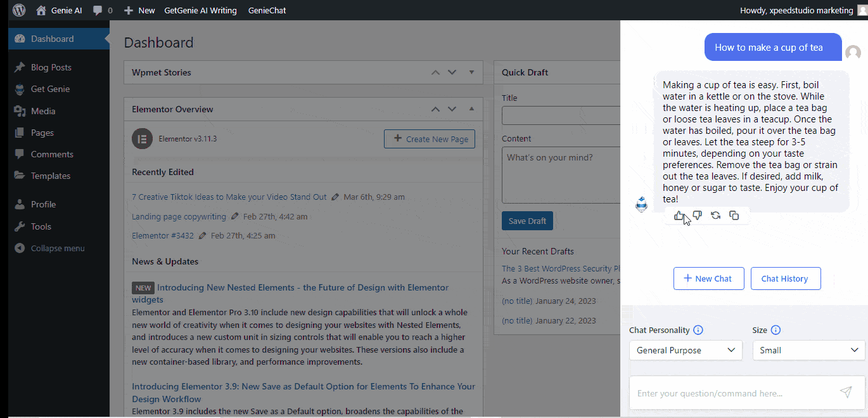Click the Recently Edited heading
Image resolution: width=868 pixels, height=418 pixels.
pos(163,172)
